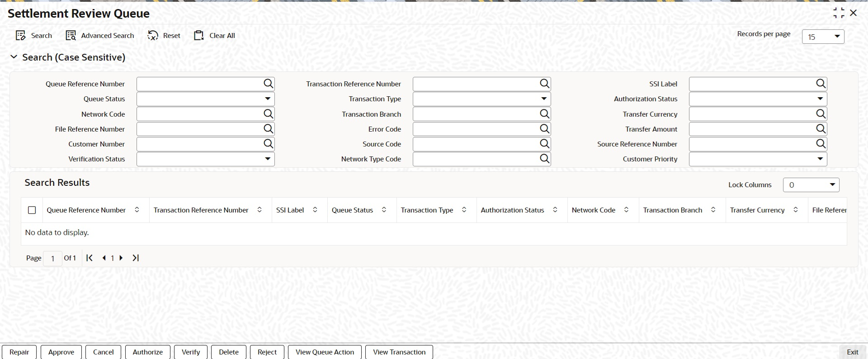Tick the select-all checkbox in results header
The height and width of the screenshot is (359, 868).
[x=32, y=210]
